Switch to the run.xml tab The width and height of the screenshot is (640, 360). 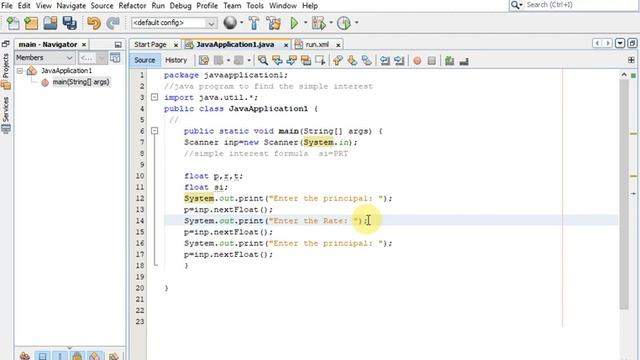coord(317,44)
